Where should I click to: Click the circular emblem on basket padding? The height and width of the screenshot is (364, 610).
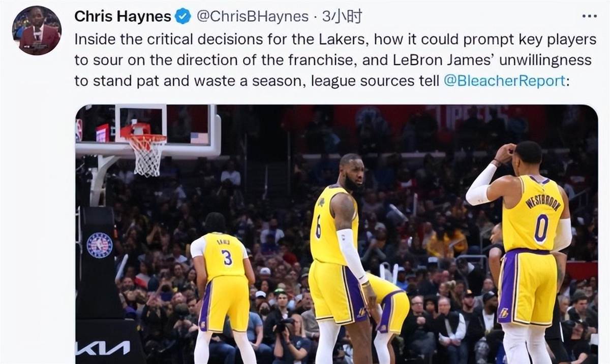coord(100,245)
